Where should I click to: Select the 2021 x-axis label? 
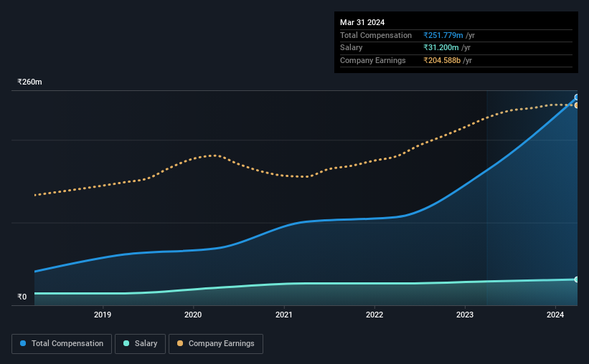(283, 315)
